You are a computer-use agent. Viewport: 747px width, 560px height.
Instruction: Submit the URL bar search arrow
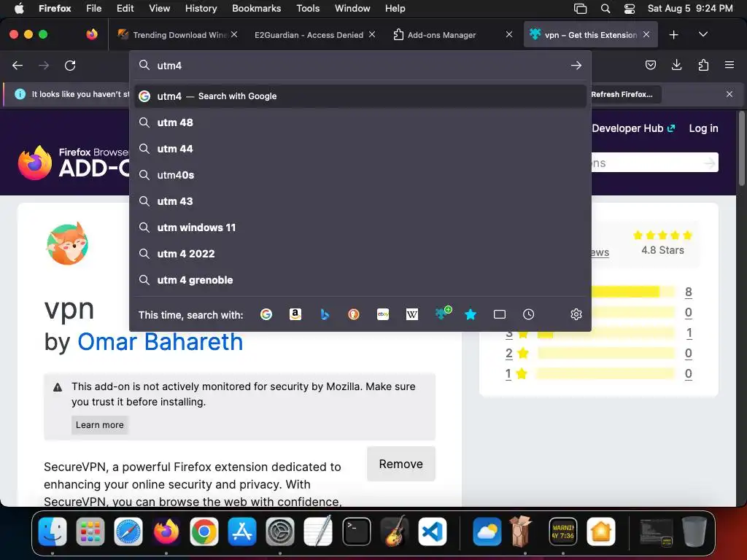point(576,65)
